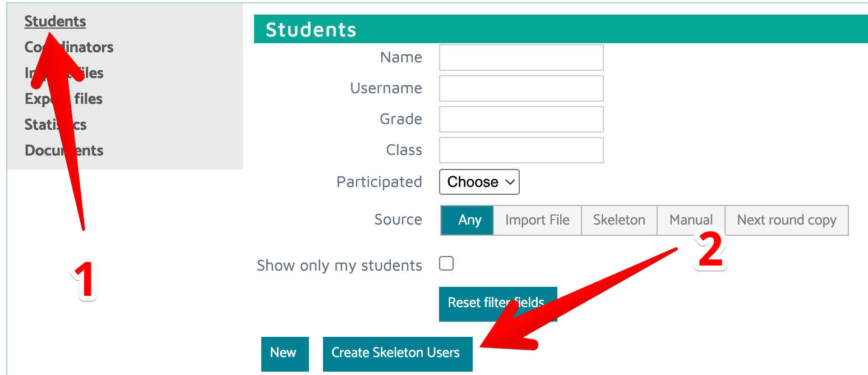Image resolution: width=868 pixels, height=375 pixels.
Task: Go to the Coordinators page
Action: (x=69, y=47)
